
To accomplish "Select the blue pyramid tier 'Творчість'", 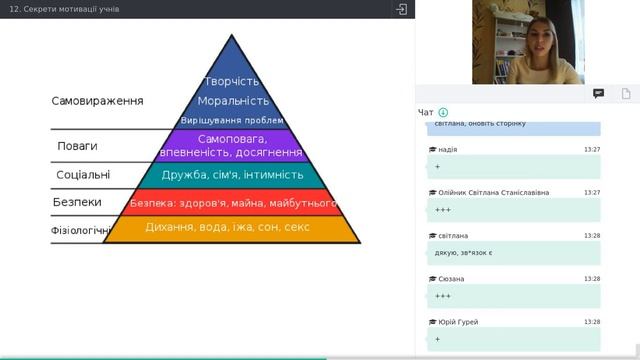I will [231, 81].
